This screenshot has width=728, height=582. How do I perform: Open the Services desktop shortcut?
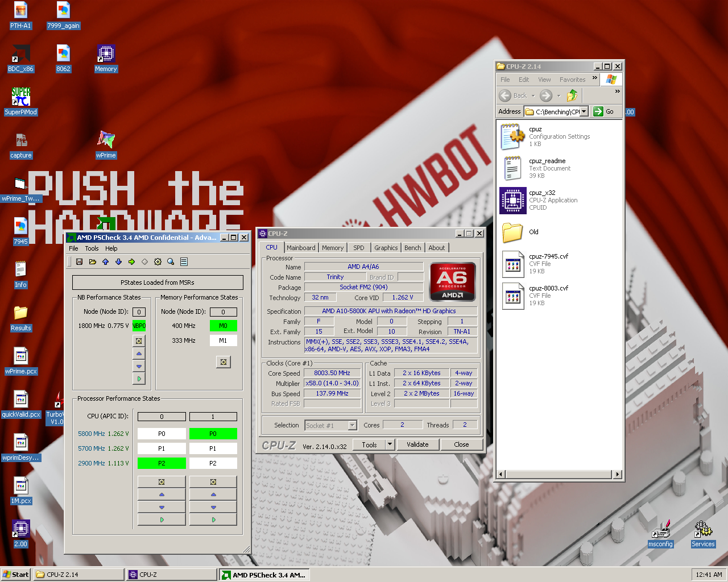[x=703, y=534]
